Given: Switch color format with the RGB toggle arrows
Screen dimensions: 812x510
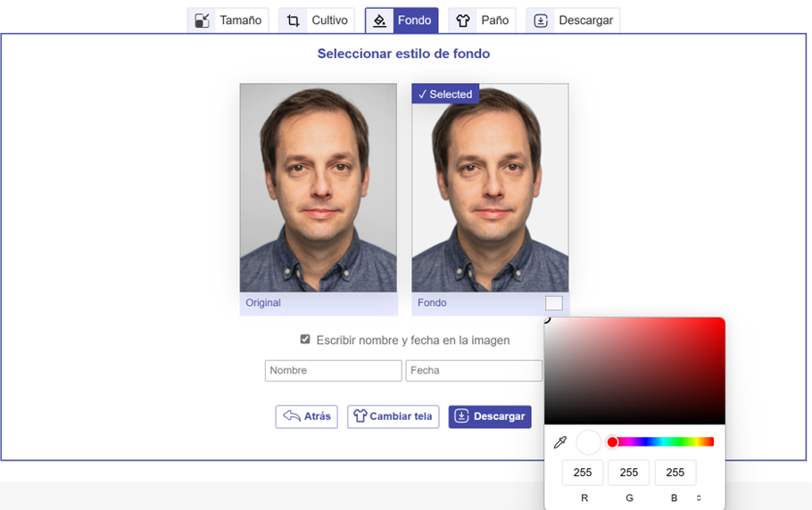Looking at the screenshot, I should click(699, 498).
